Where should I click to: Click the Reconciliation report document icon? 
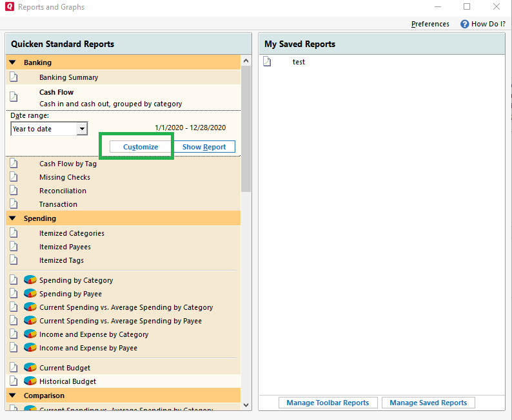(14, 191)
